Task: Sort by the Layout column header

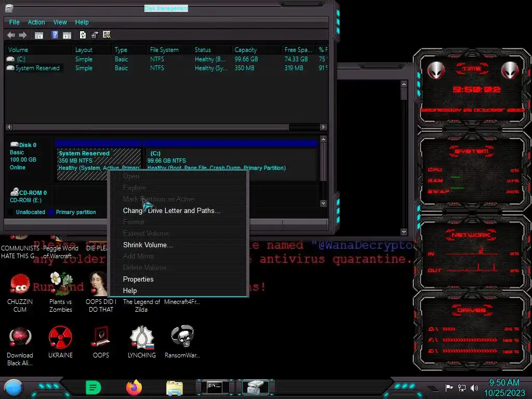Action: [92, 50]
